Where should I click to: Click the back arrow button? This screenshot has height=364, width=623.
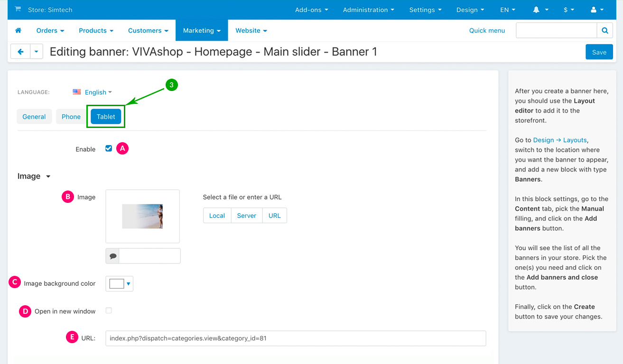tap(20, 52)
